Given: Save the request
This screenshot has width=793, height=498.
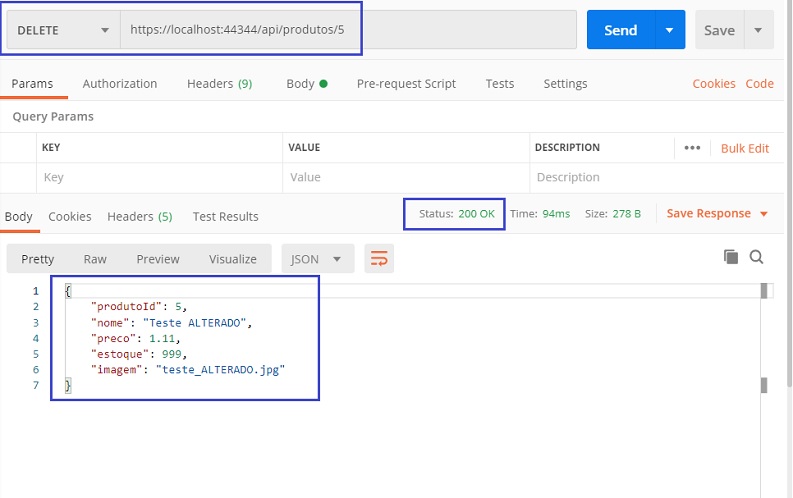Looking at the screenshot, I should click(x=719, y=30).
